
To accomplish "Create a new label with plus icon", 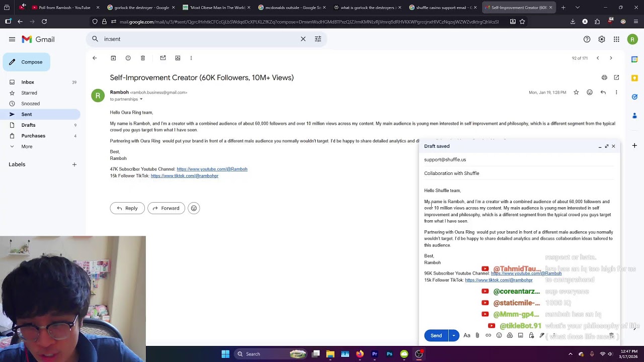I will (74, 164).
